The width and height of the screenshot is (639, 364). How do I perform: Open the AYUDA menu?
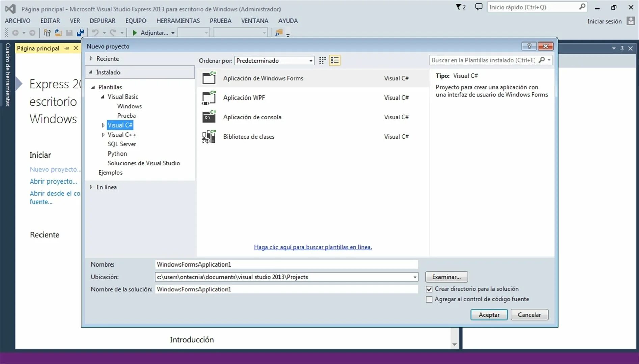click(288, 21)
